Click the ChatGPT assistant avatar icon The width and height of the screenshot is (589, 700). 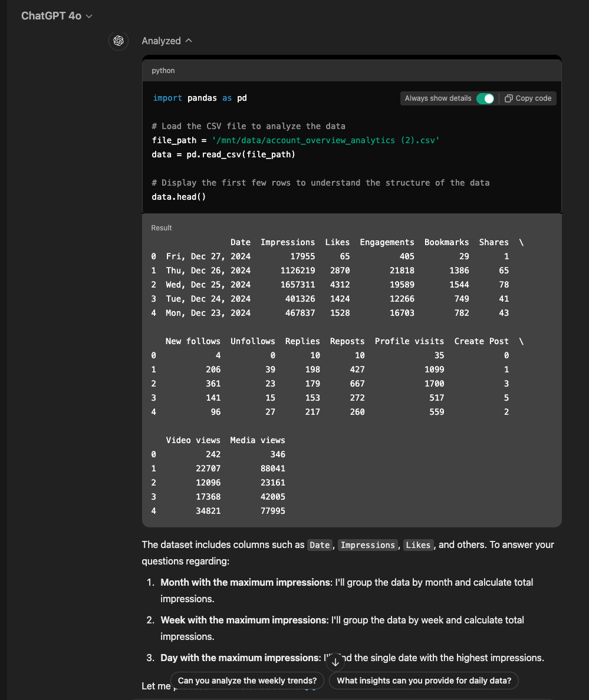pos(119,41)
